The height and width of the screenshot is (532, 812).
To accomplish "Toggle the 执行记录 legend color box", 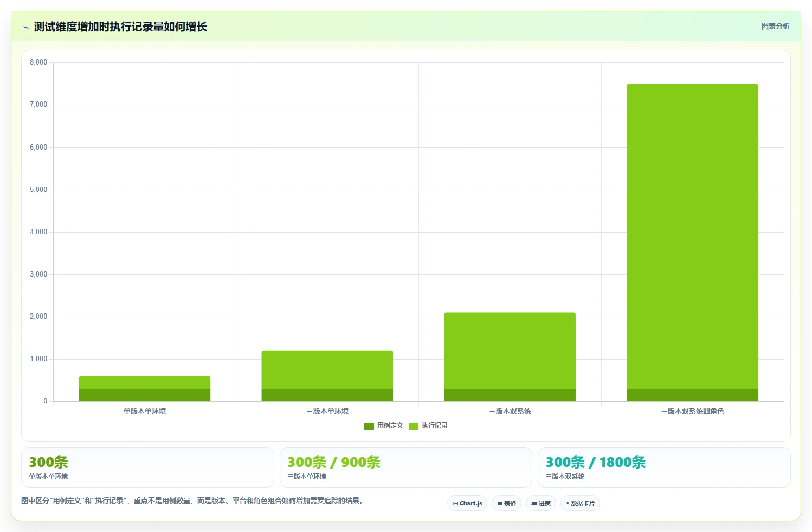I will pyautogui.click(x=414, y=426).
